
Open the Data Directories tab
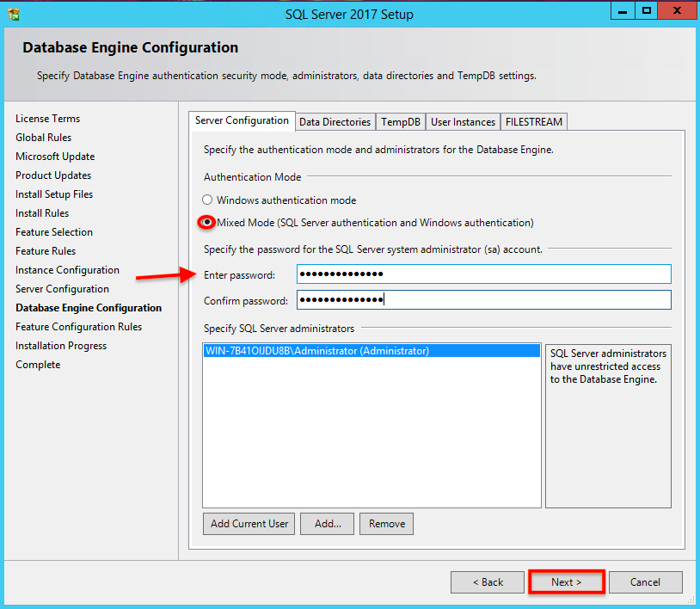coord(335,122)
